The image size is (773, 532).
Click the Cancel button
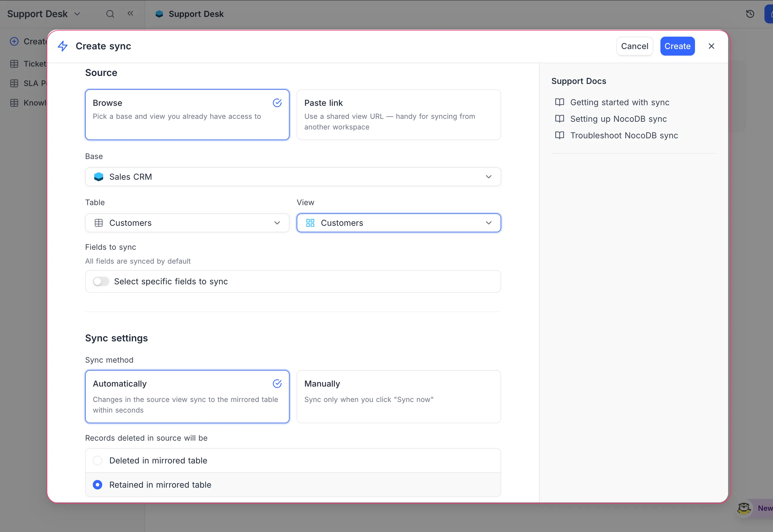(x=634, y=46)
